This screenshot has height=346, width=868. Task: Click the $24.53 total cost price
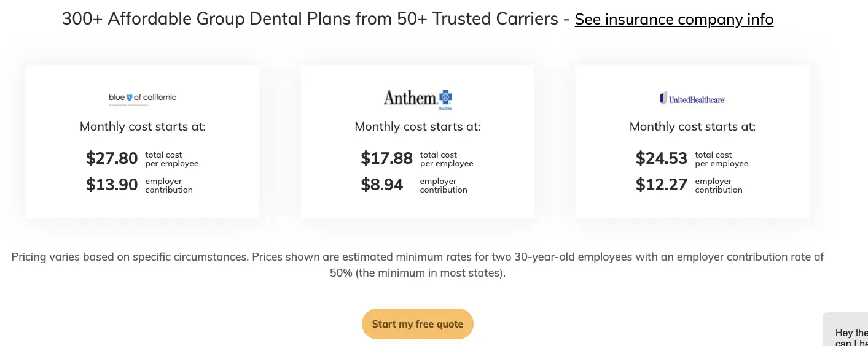point(661,158)
